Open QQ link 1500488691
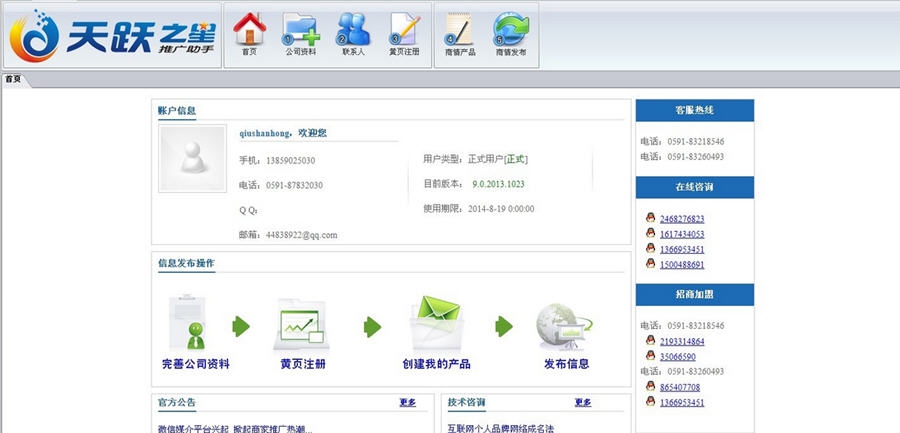Image resolution: width=900 pixels, height=433 pixels. [x=682, y=265]
